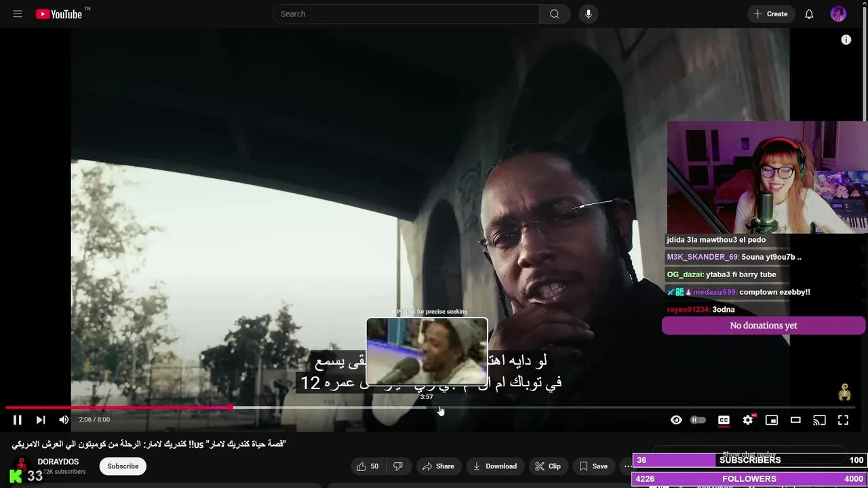Open the YouTube hamburger guide menu
Image resolution: width=868 pixels, height=488 pixels.
pos(18,14)
